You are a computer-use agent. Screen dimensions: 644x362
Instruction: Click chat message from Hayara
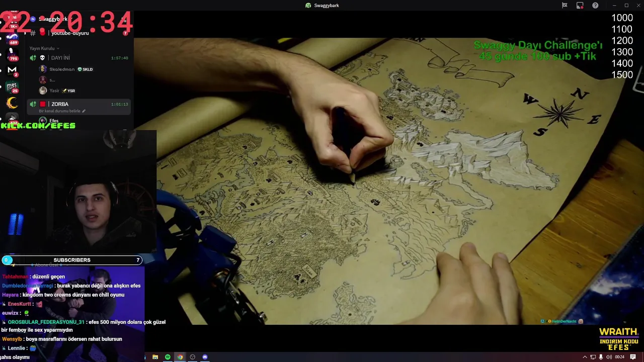click(63, 295)
